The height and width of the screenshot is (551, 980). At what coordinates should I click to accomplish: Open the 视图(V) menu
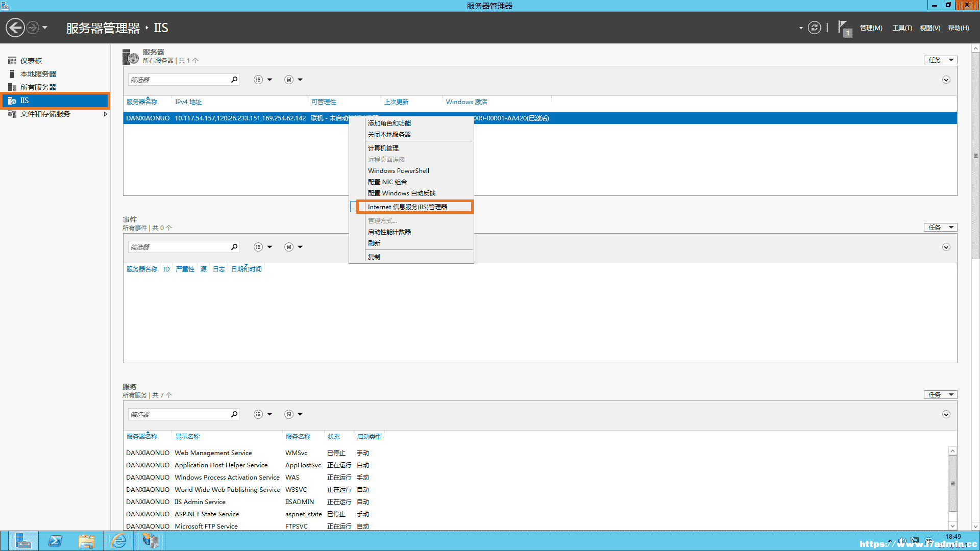coord(930,28)
